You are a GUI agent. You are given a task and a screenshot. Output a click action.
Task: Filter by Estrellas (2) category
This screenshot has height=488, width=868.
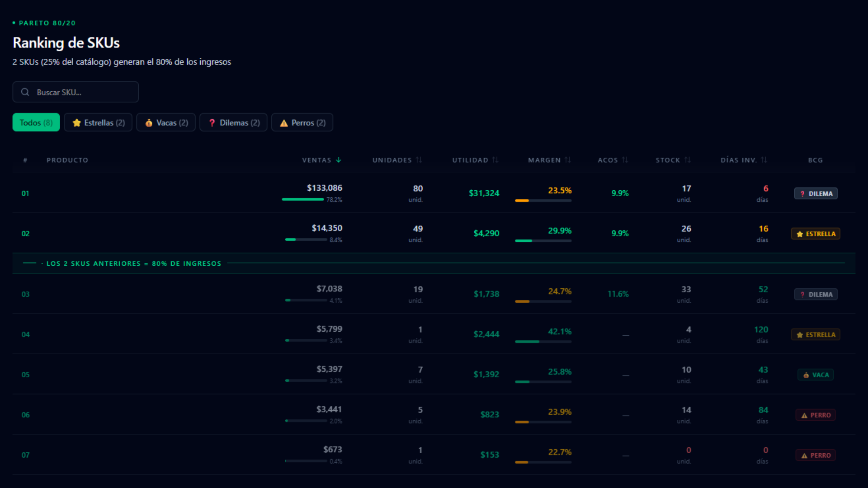pyautogui.click(x=98, y=122)
